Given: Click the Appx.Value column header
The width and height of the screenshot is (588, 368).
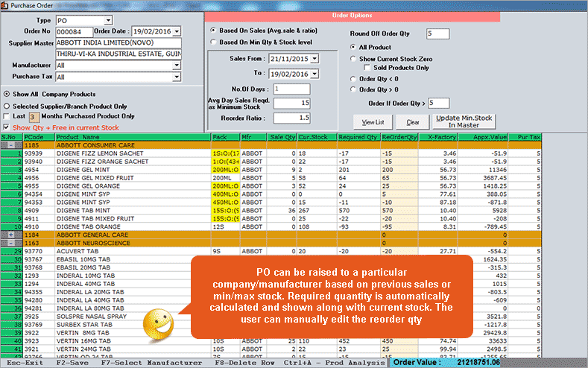Looking at the screenshot, I should pos(483,137).
